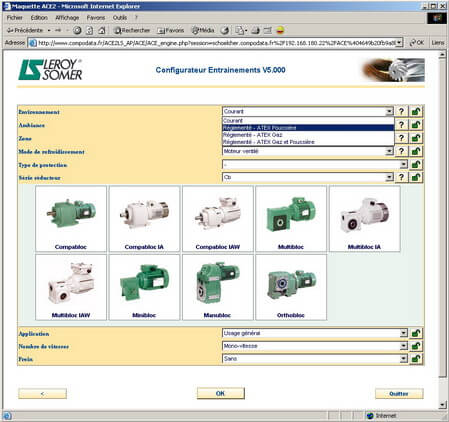Click the vertical page scrollbar
The height and width of the screenshot is (422, 449).
442,230
